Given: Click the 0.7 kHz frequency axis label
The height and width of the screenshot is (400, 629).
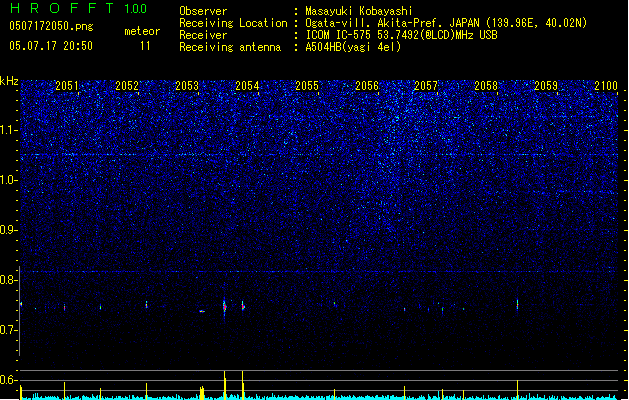Looking at the screenshot, I should click(9, 330).
